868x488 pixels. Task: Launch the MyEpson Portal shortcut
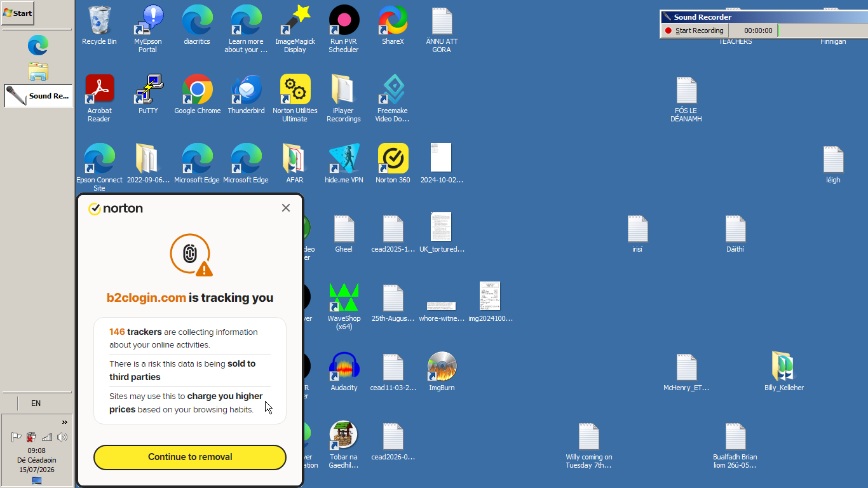148,29
